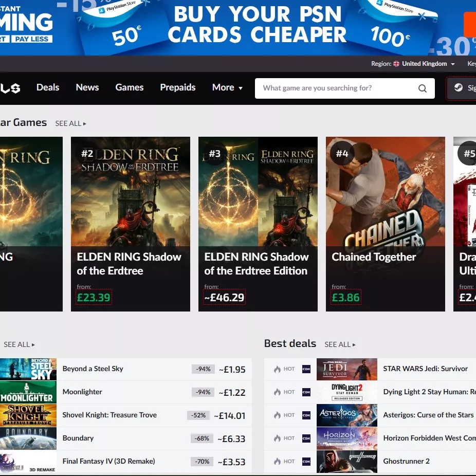Viewport: 476px width, 476px height.
Task: Open the #4 Chained Together cover
Action: tap(386, 192)
